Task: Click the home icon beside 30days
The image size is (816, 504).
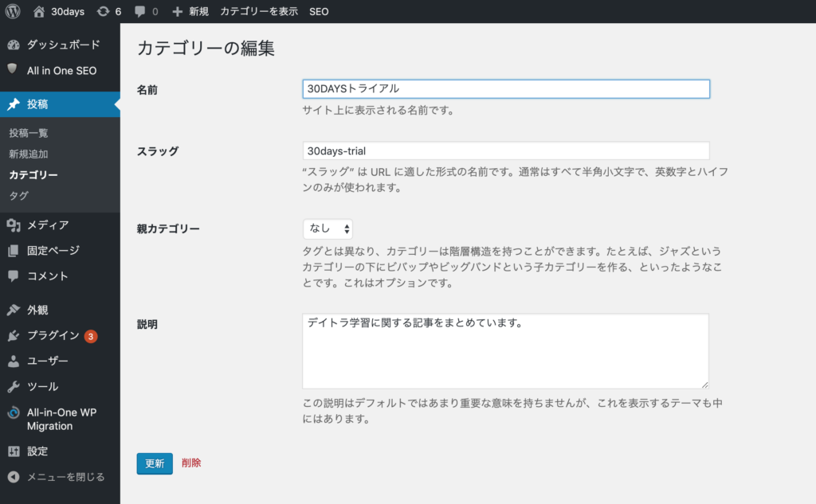Action: [x=39, y=11]
